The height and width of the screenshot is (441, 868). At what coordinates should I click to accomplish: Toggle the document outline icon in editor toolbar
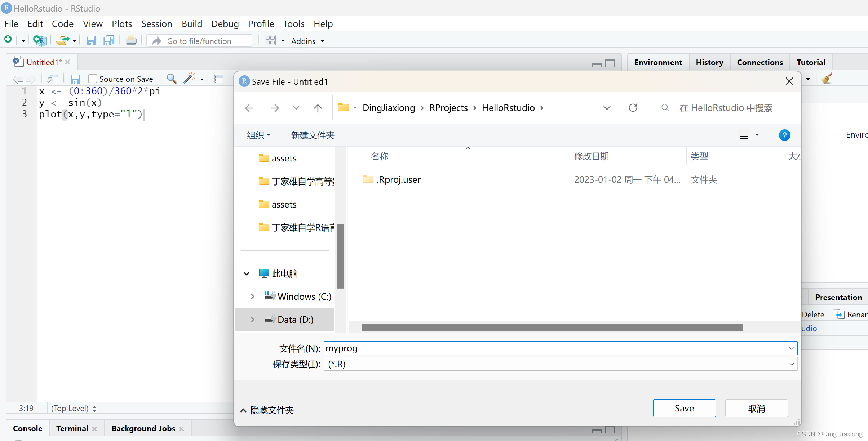point(219,78)
